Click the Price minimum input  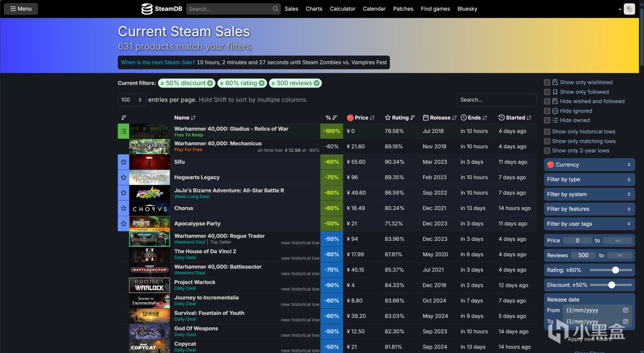(x=577, y=240)
